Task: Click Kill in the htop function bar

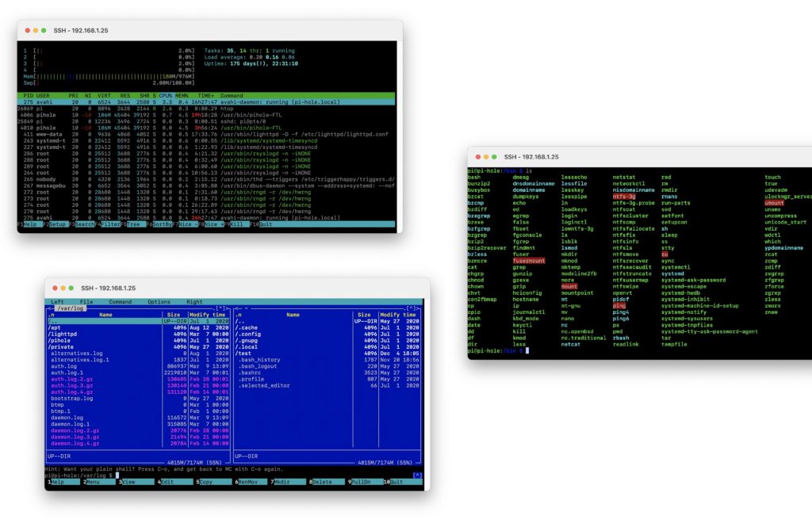Action: pos(236,224)
